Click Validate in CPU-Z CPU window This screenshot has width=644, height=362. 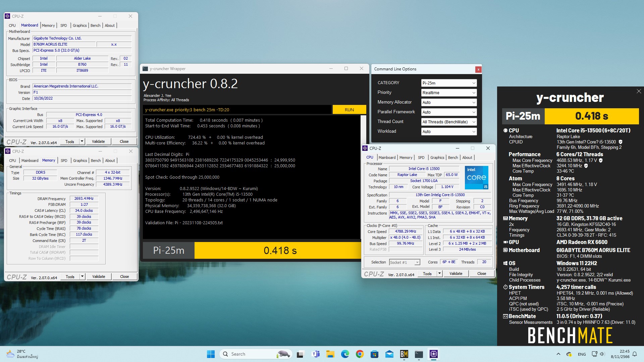456,274
